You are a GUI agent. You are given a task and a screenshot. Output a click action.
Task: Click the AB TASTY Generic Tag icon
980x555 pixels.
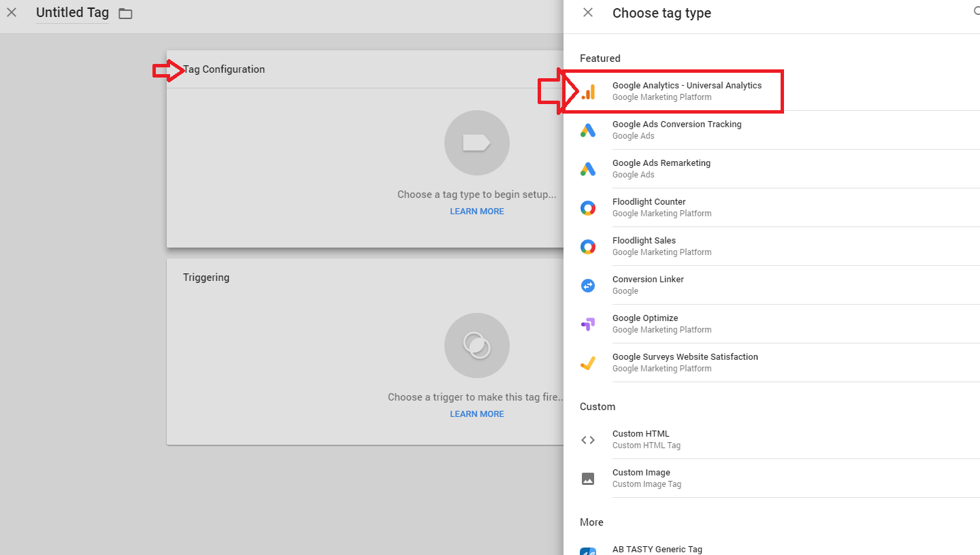588,551
